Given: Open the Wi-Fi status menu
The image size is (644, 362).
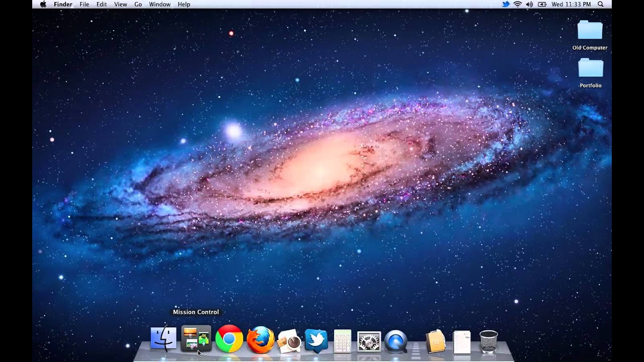Looking at the screenshot, I should pos(518,4).
